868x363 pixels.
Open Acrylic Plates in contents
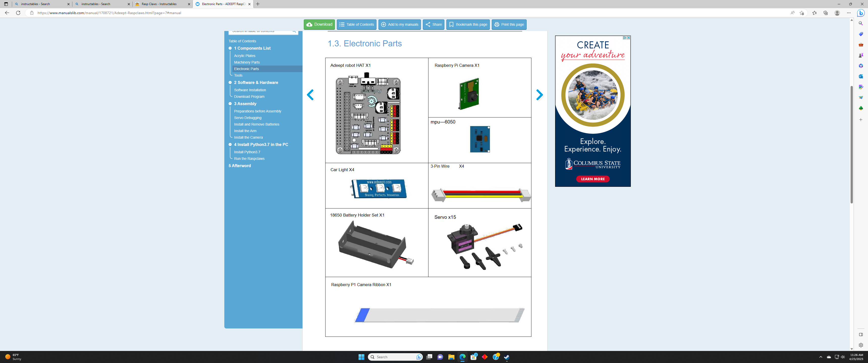click(245, 56)
